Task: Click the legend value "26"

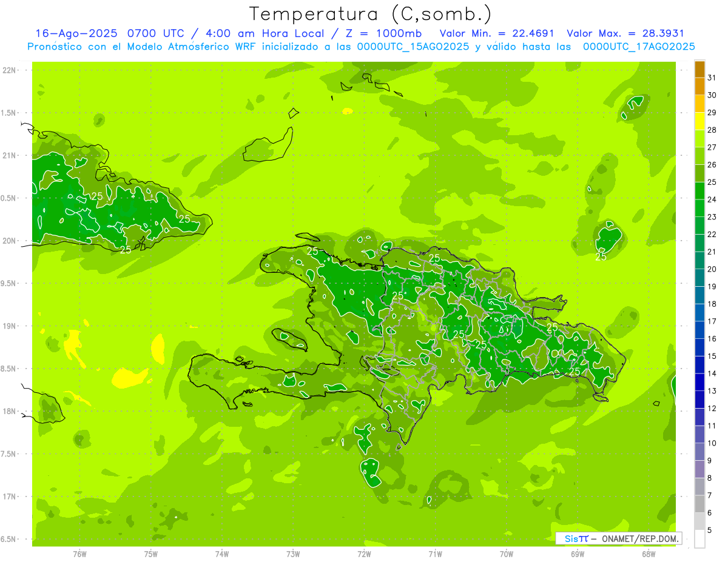Action: tap(712, 164)
